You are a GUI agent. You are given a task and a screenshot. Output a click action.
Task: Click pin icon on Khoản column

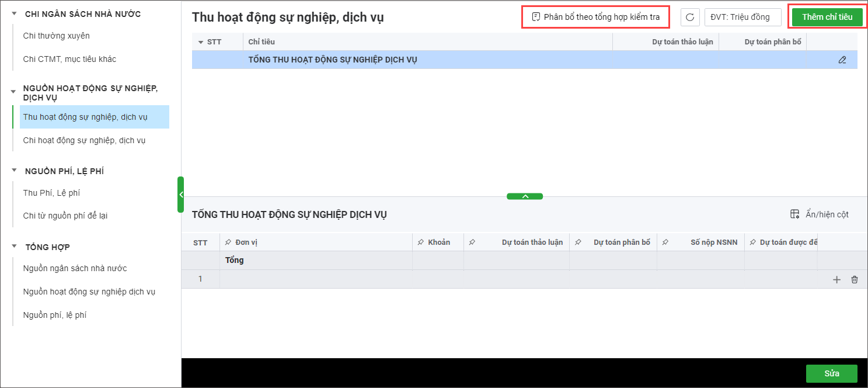coord(421,243)
